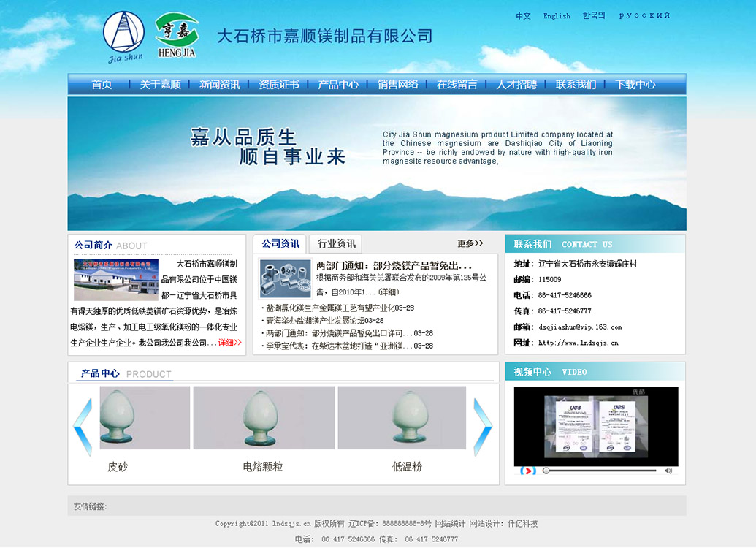Viewport: 756px width, 548px height.
Task: Click the left product carousel arrow
Action: coord(83,427)
